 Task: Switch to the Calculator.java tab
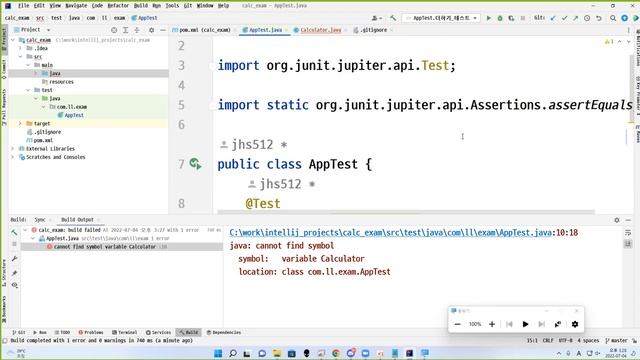(x=320, y=30)
